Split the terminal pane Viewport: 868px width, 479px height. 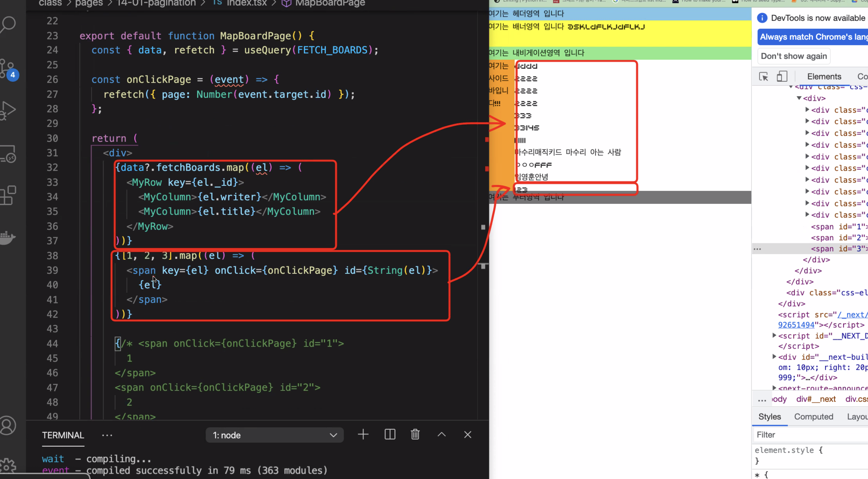pyautogui.click(x=390, y=434)
